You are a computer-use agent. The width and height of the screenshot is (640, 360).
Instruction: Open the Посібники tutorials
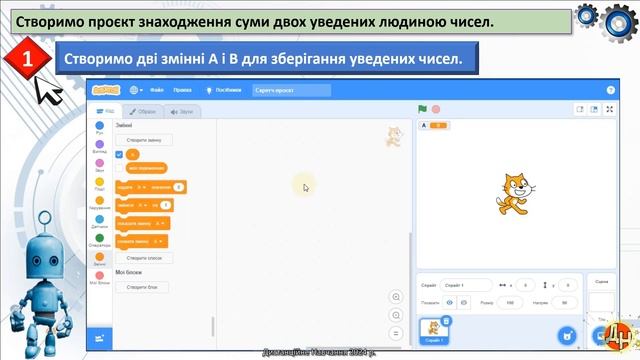224,90
